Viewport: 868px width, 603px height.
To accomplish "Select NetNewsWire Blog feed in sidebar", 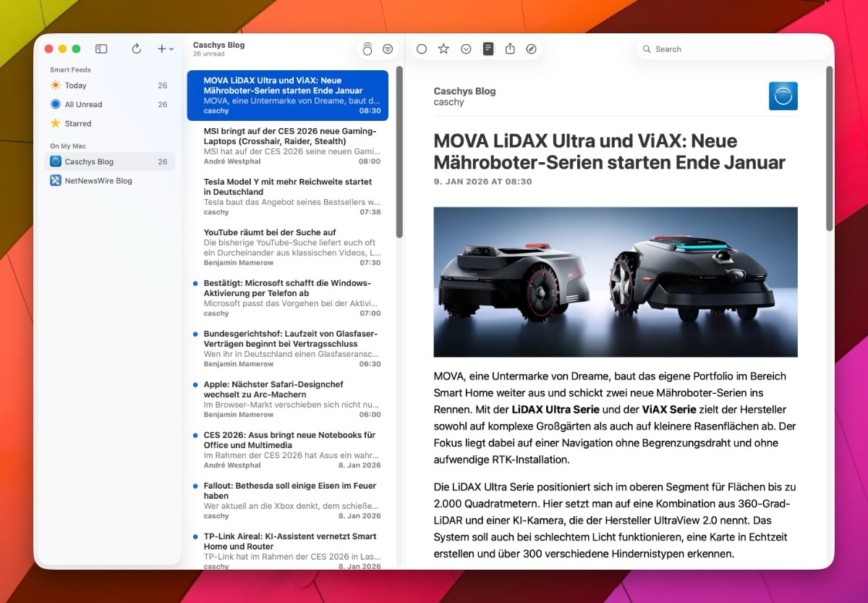I will 109,180.
